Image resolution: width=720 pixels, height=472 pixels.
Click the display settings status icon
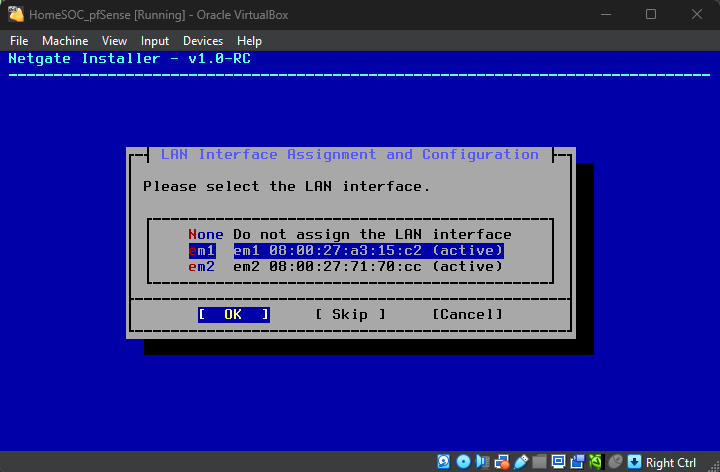pyautogui.click(x=558, y=462)
